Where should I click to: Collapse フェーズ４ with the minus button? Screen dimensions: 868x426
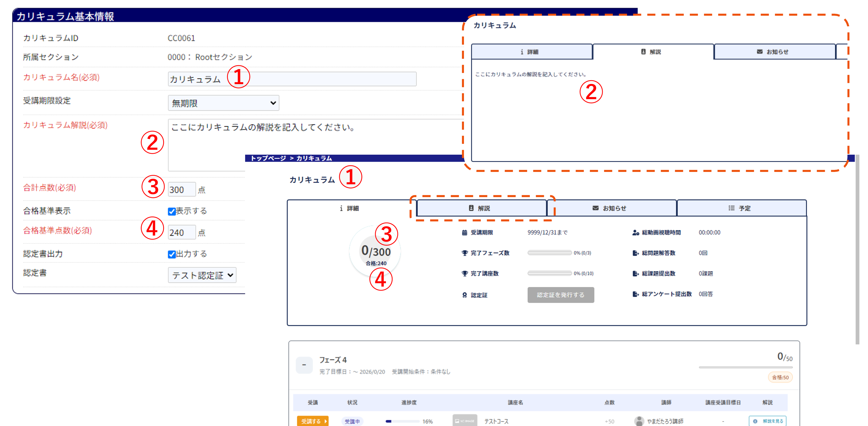pos(304,365)
